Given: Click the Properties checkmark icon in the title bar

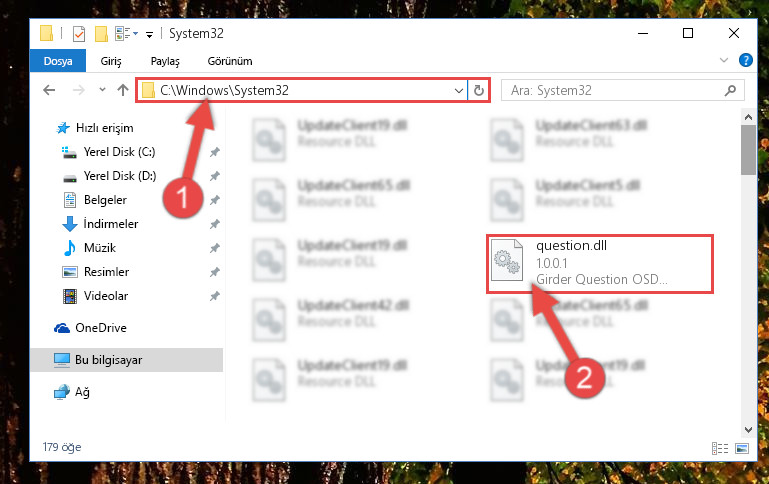Looking at the screenshot, I should click(78, 34).
